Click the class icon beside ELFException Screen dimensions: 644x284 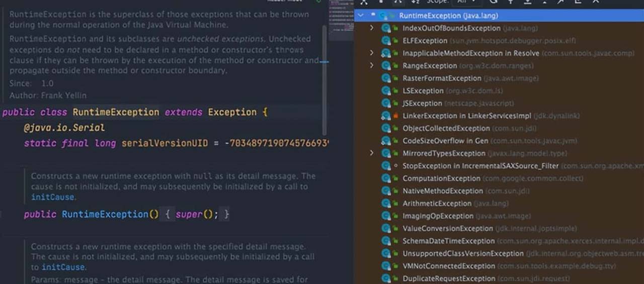pos(386,41)
